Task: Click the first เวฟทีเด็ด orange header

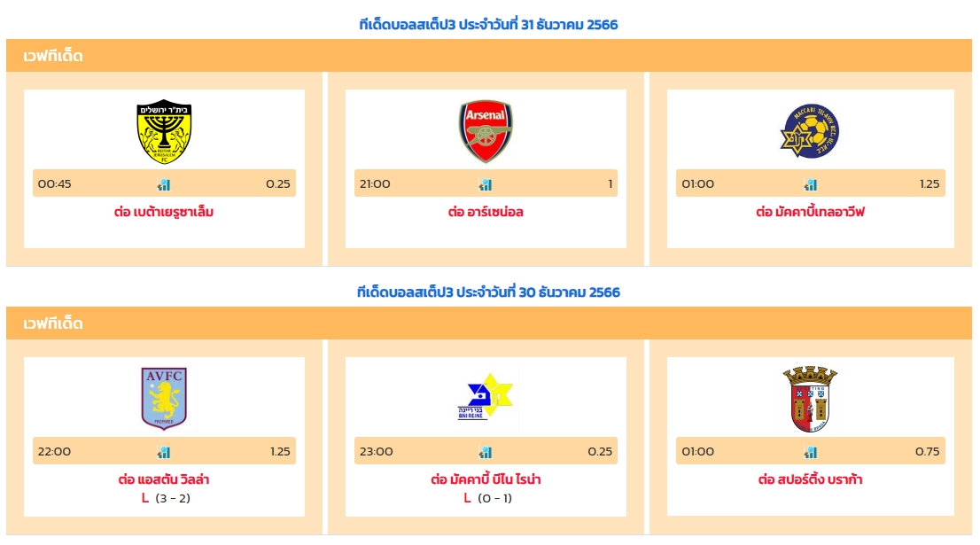Action: pyautogui.click(x=489, y=56)
